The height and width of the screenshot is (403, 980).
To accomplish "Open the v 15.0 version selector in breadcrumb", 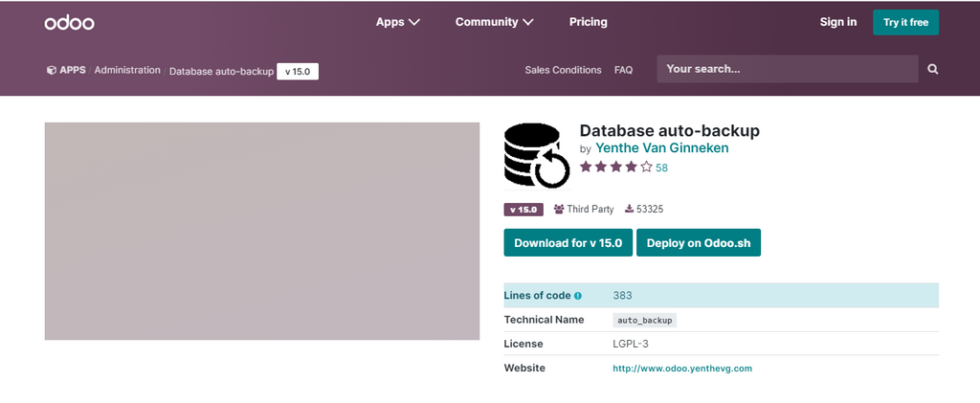I will (x=298, y=71).
